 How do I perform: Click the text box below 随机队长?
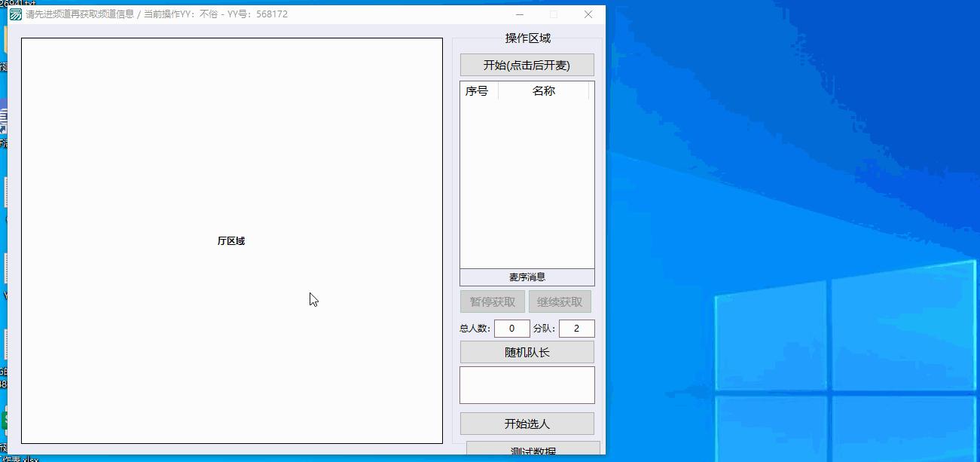pyautogui.click(x=527, y=385)
